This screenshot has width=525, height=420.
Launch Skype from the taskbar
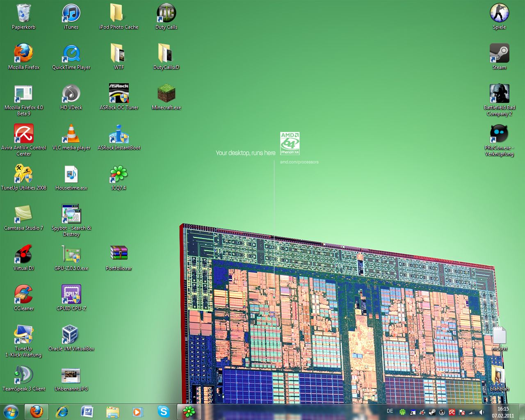point(164,411)
